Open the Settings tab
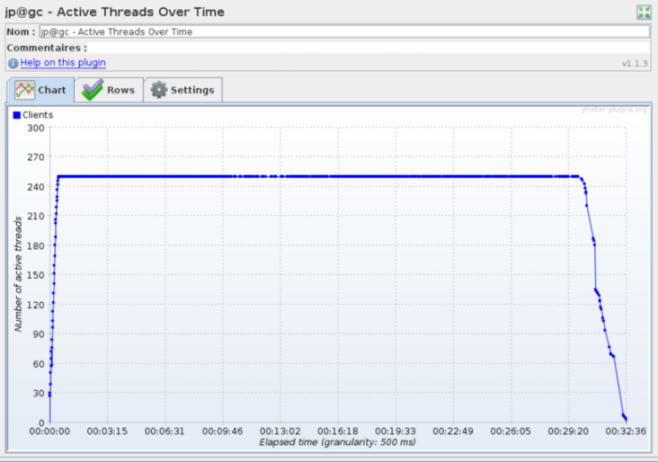 (x=183, y=90)
